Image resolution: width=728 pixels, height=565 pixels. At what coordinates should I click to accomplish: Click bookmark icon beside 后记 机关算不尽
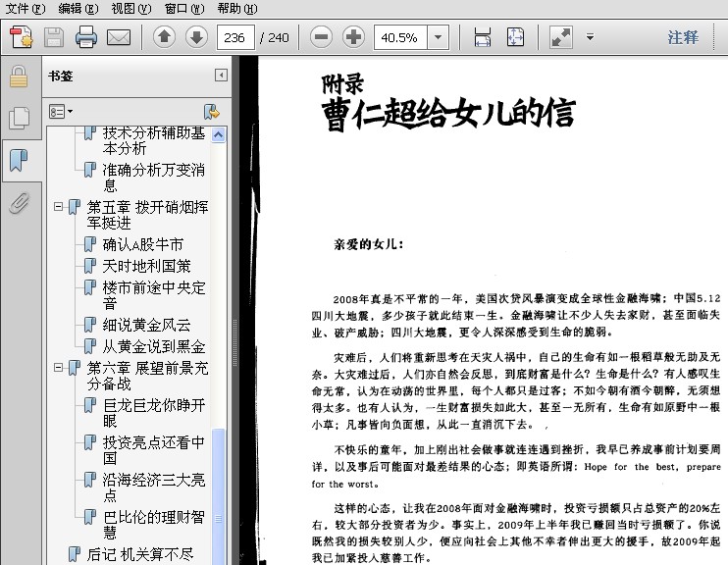(x=74, y=554)
